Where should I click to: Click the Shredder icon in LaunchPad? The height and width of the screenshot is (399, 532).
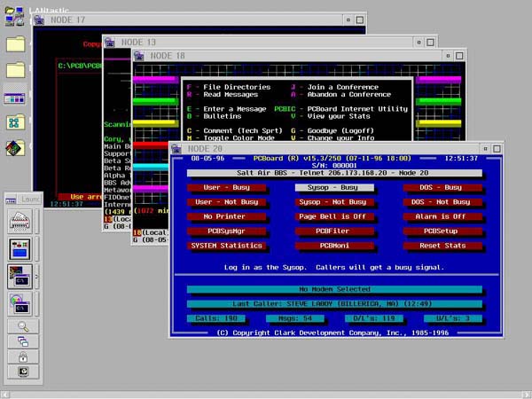pos(20,221)
